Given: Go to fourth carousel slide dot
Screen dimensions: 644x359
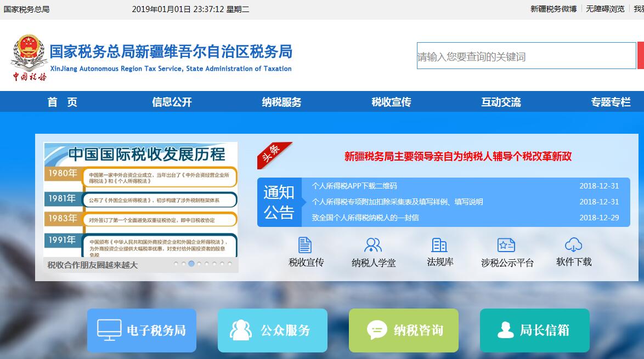Looking at the screenshot, I should click(199, 264).
